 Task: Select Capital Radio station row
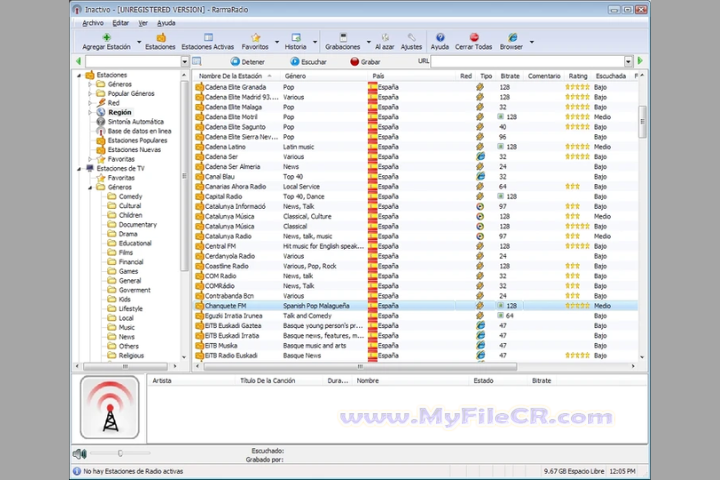pyautogui.click(x=416, y=197)
